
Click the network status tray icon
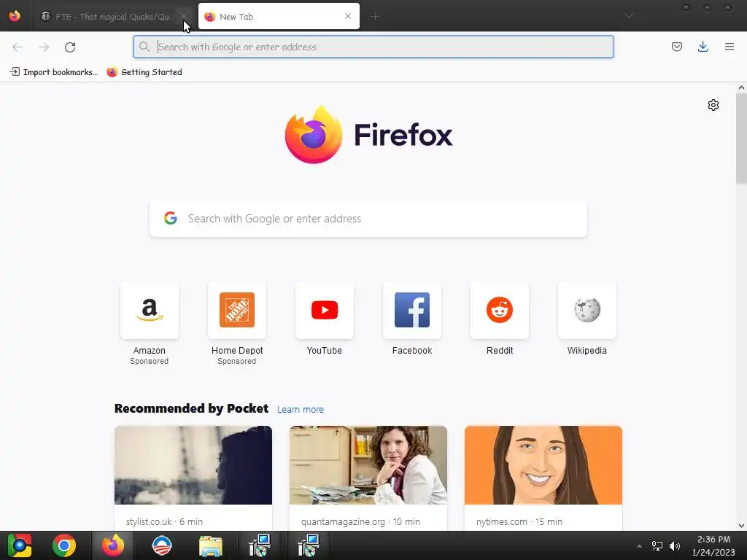click(x=657, y=545)
